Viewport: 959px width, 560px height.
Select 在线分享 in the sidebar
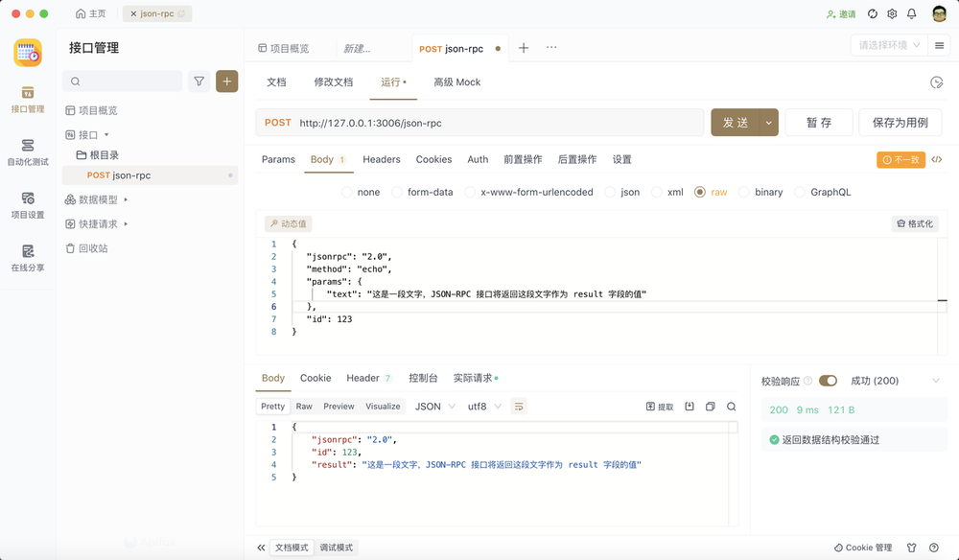click(x=28, y=257)
